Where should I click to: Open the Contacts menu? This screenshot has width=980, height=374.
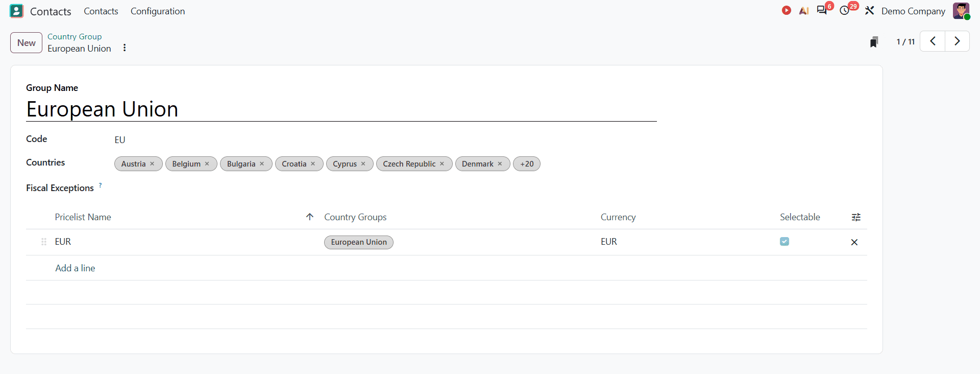(x=101, y=11)
